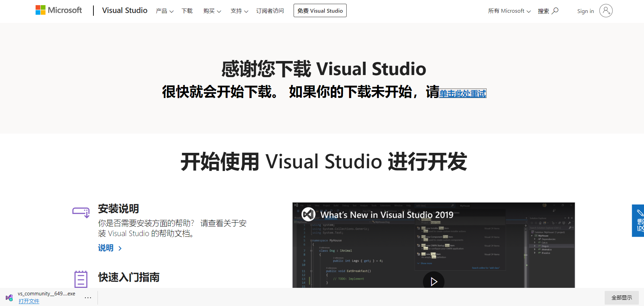Open 订阅者访问 menu item
Screen dimensions: 644x306
point(270,11)
